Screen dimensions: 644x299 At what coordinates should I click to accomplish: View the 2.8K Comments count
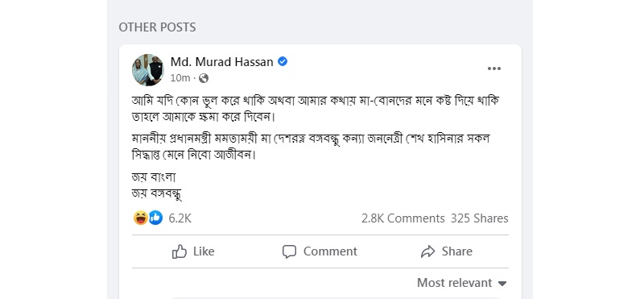403,218
